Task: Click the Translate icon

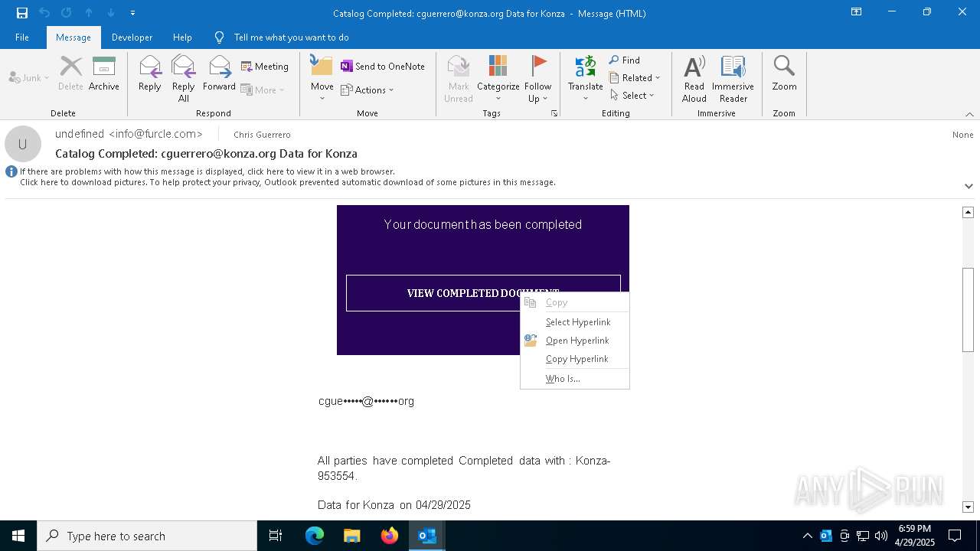Action: tap(586, 78)
